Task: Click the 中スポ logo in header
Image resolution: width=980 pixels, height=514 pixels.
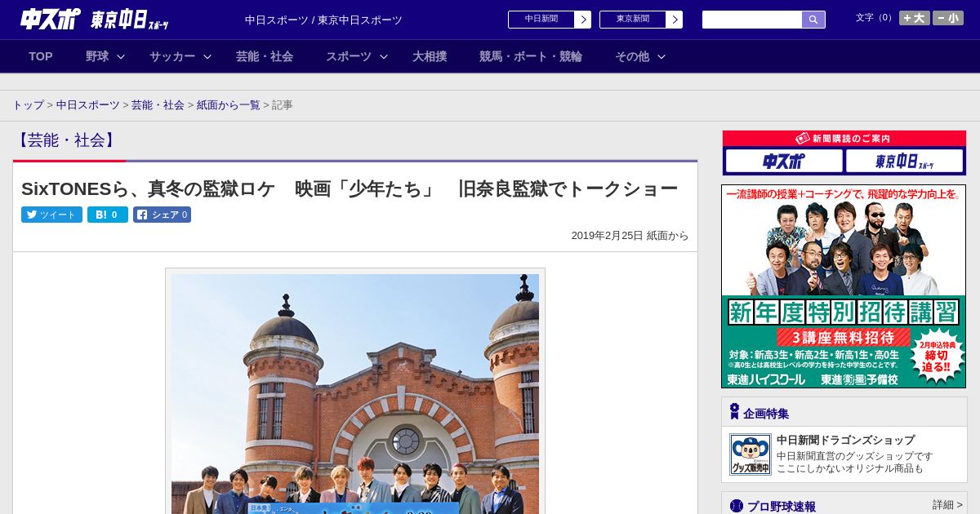Action: point(49,20)
